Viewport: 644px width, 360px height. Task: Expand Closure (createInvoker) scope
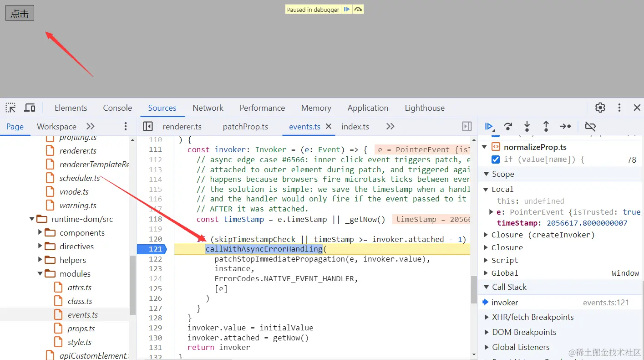pyautogui.click(x=486, y=235)
